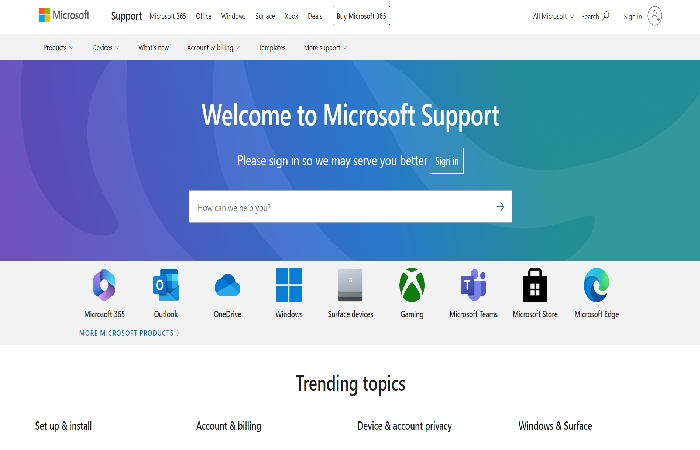Image resolution: width=700 pixels, height=450 pixels.
Task: Open Windows in top navigation
Action: pos(233,16)
